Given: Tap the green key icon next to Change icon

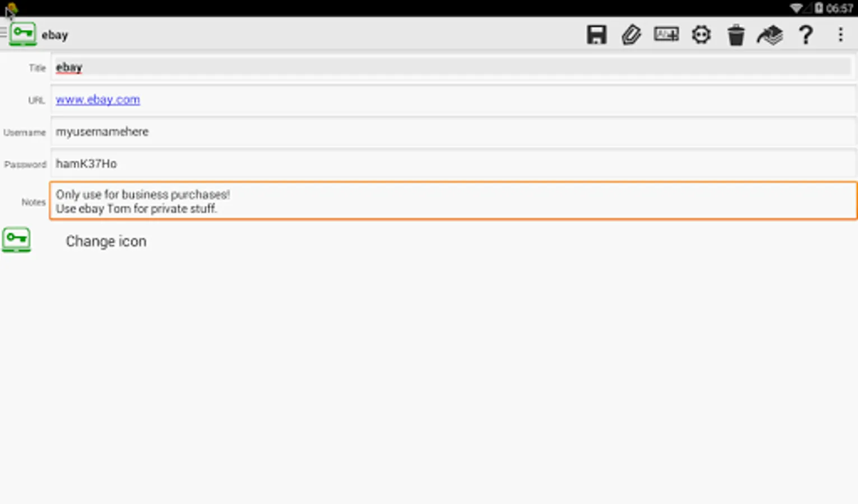Looking at the screenshot, I should (x=16, y=240).
